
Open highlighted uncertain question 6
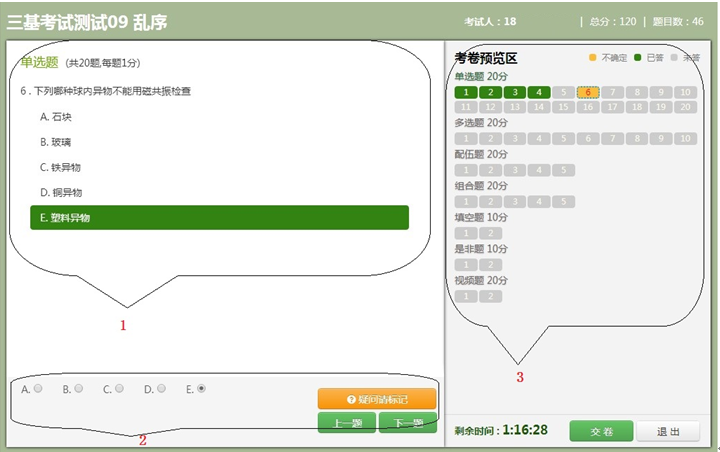point(588,93)
